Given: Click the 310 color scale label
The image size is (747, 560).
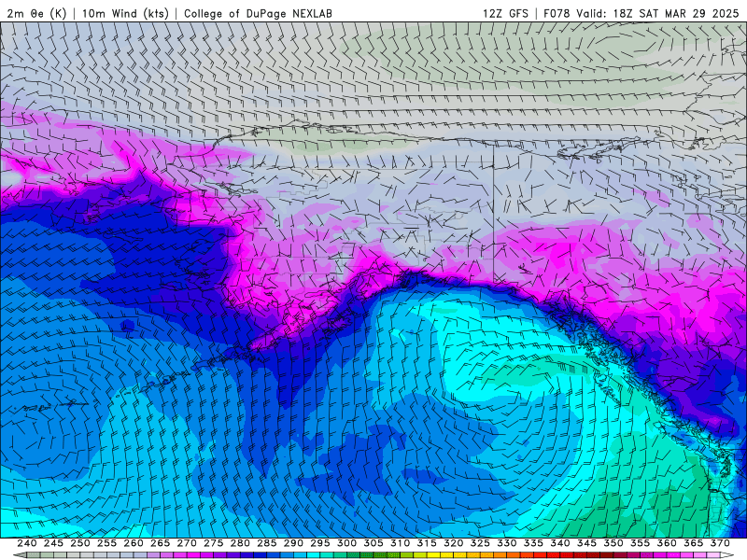Looking at the screenshot, I should pos(401,543).
